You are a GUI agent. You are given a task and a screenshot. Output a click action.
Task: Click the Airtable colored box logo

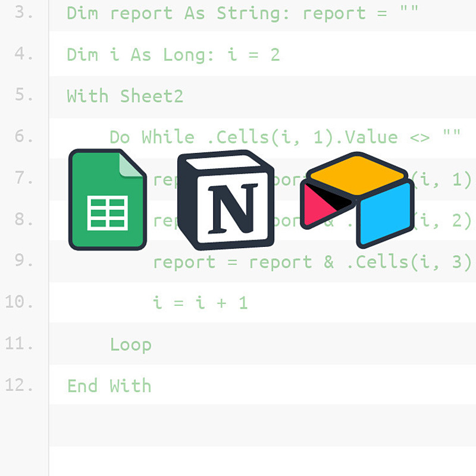(357, 200)
